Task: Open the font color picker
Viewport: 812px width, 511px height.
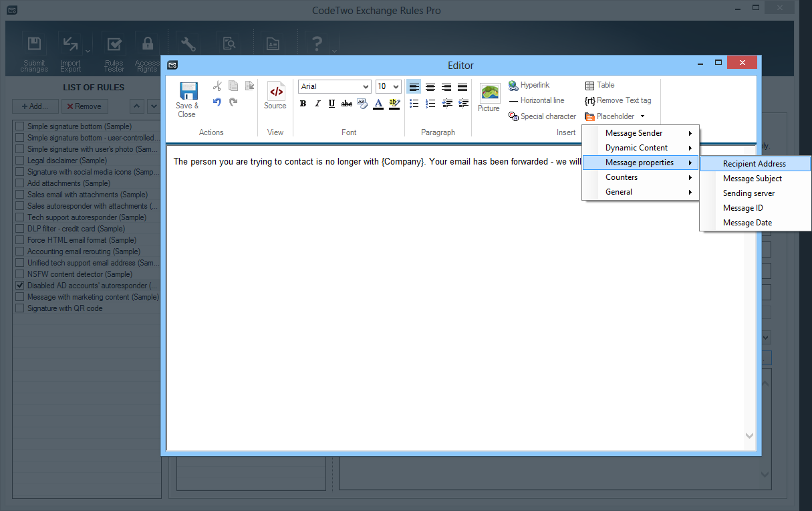Action: click(x=378, y=104)
